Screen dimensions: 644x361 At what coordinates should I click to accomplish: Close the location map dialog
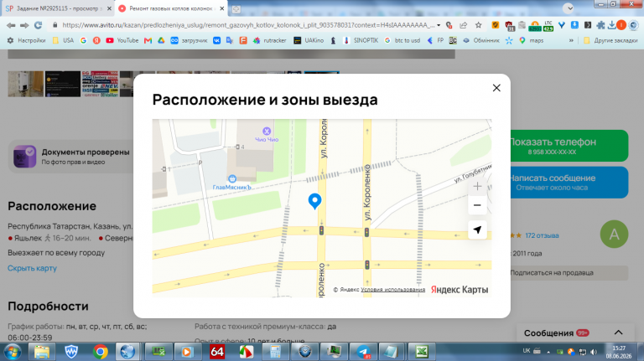(496, 88)
